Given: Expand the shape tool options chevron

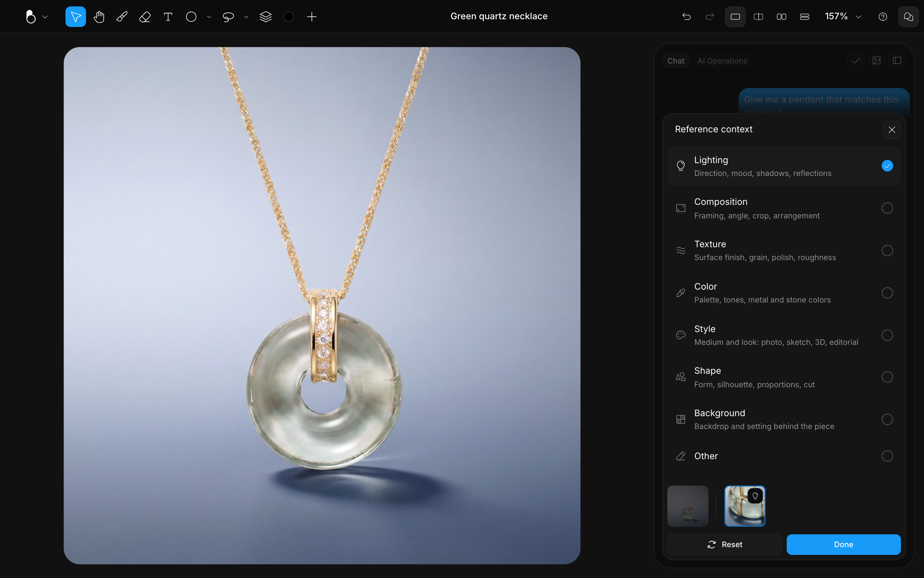Looking at the screenshot, I should point(209,17).
